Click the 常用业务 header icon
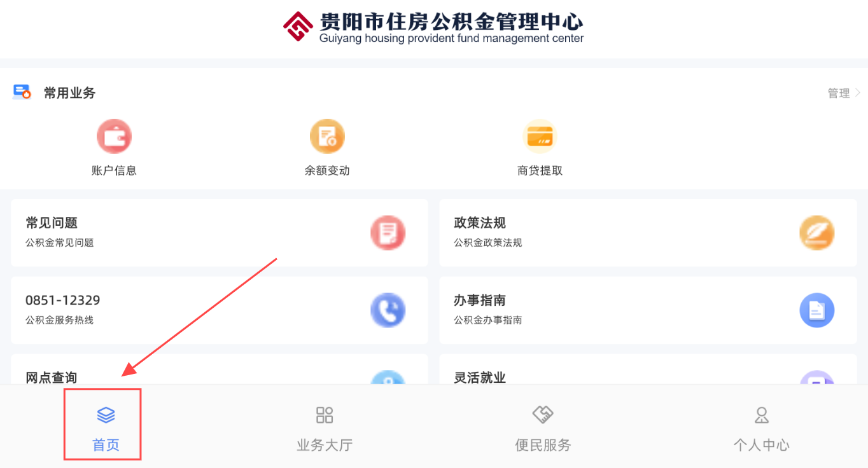This screenshot has height=468, width=868. 22,92
